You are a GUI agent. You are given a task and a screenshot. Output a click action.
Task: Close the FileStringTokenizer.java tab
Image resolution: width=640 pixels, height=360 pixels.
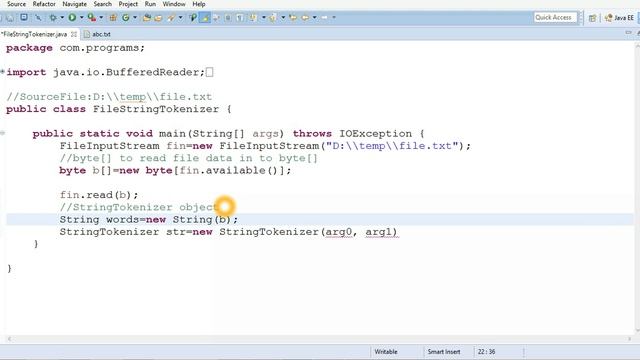point(74,34)
